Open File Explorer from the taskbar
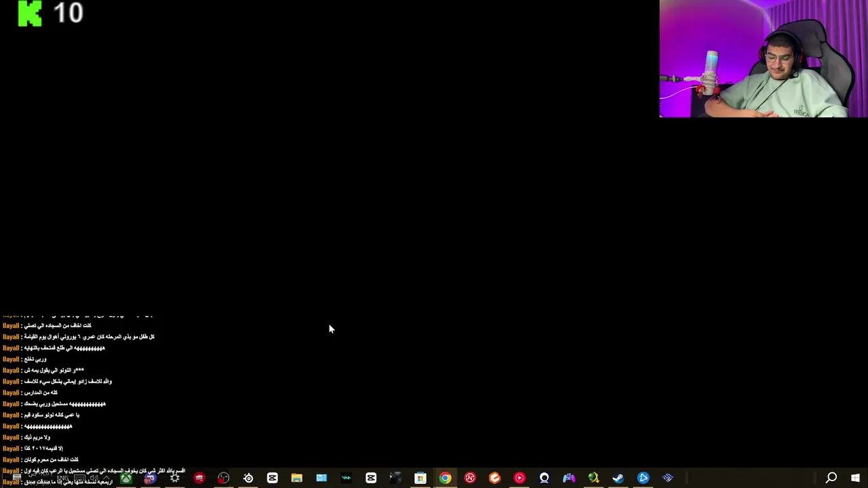 click(x=297, y=479)
